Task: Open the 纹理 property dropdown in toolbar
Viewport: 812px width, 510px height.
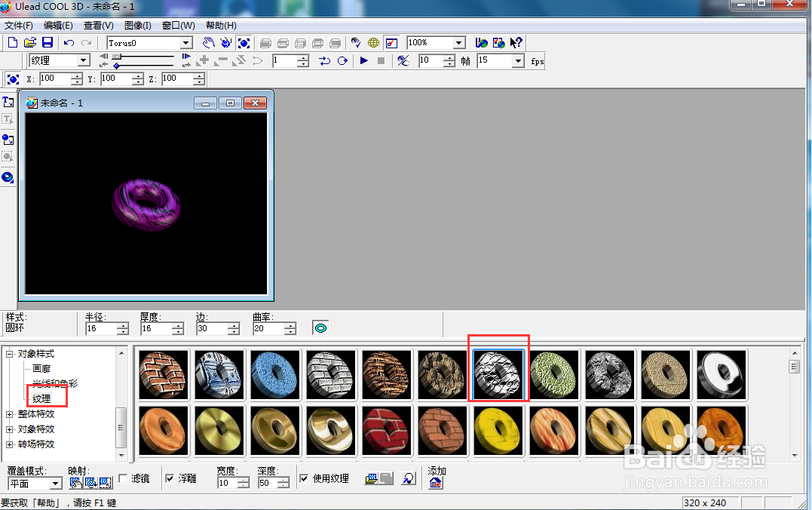Action: click(84, 60)
